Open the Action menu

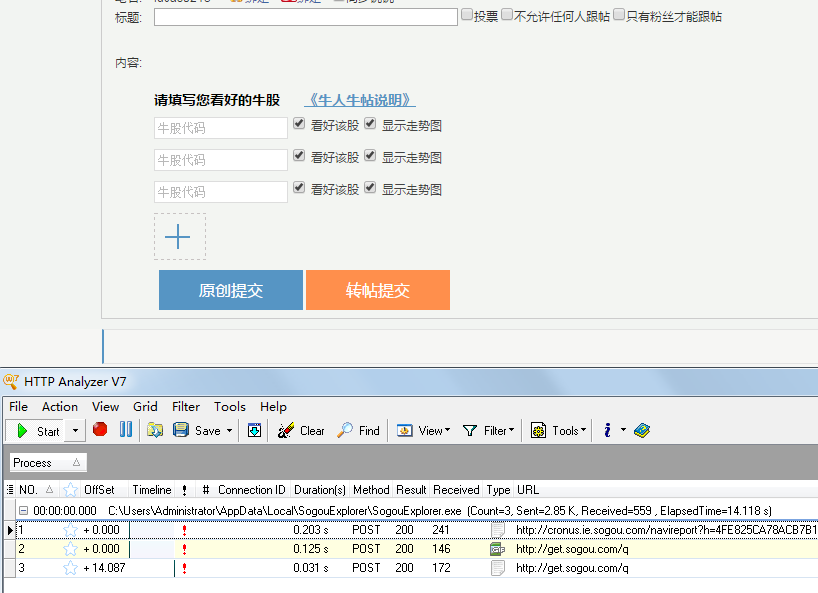tap(59, 406)
